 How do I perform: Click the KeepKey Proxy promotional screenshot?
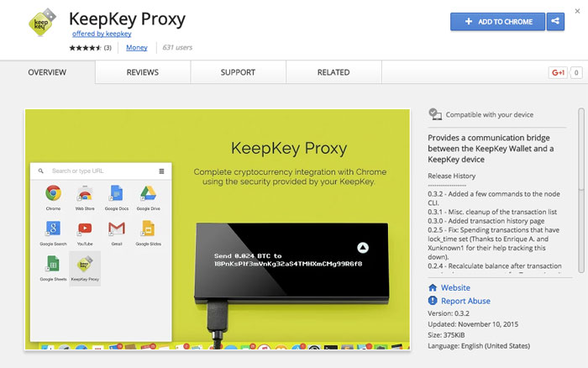point(218,229)
